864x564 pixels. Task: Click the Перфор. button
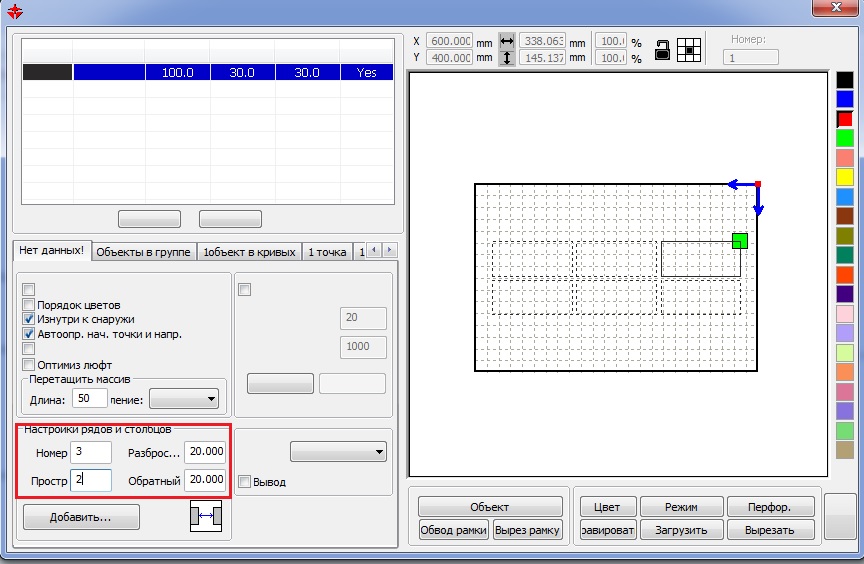click(x=770, y=507)
